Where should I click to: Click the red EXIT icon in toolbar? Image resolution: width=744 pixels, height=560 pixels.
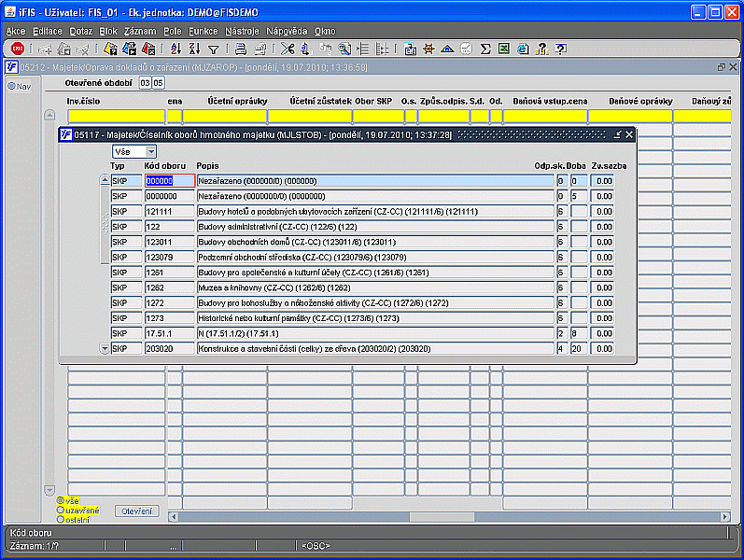coord(17,49)
